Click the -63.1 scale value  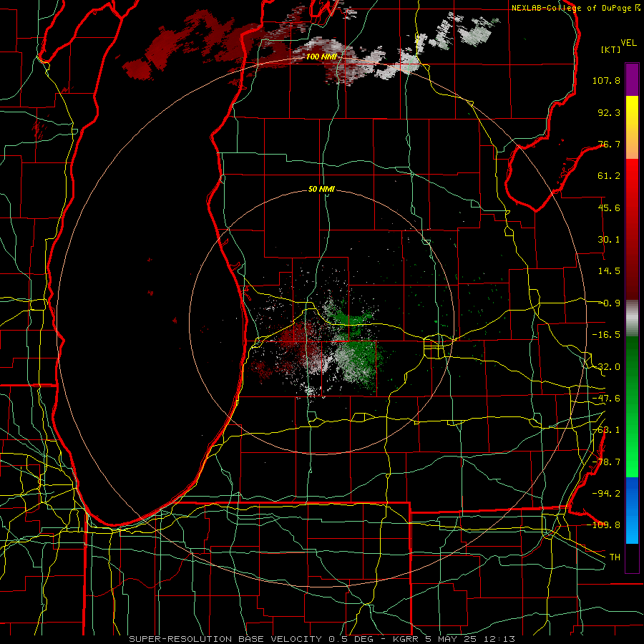[606, 430]
